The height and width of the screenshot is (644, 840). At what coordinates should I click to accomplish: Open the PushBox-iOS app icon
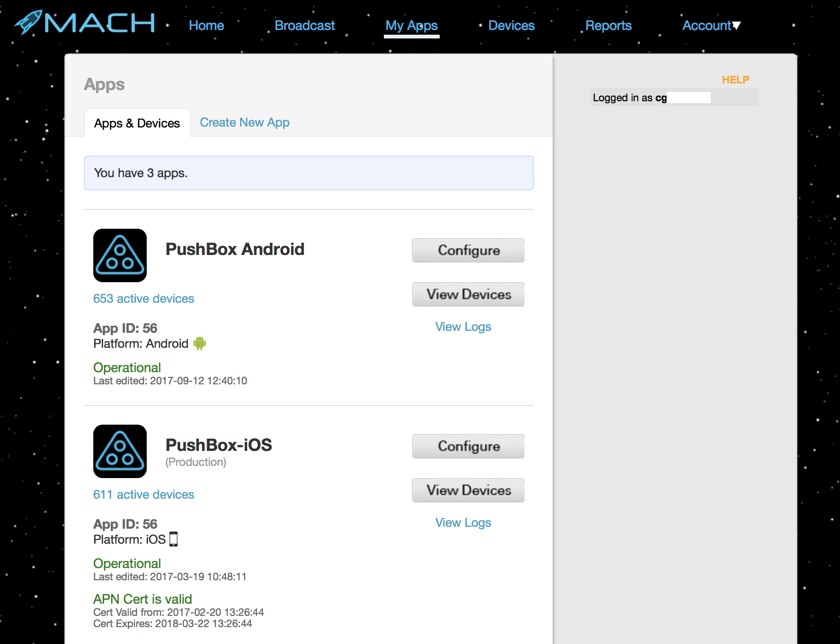click(120, 451)
